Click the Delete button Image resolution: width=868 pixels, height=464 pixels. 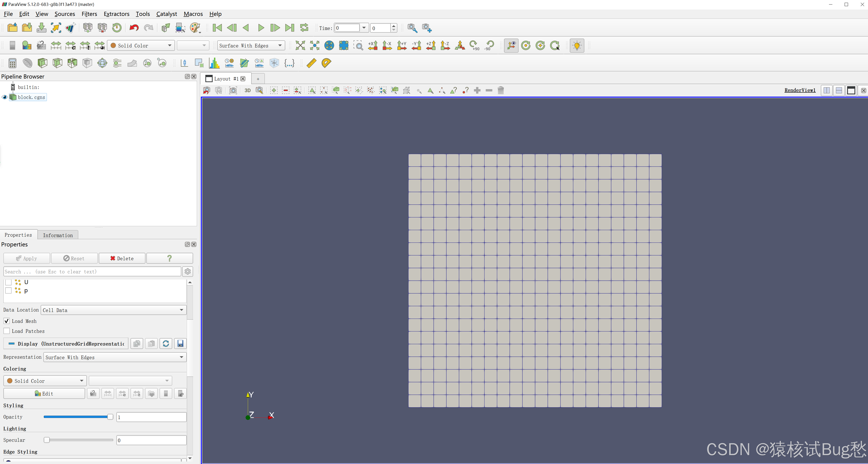tap(122, 258)
